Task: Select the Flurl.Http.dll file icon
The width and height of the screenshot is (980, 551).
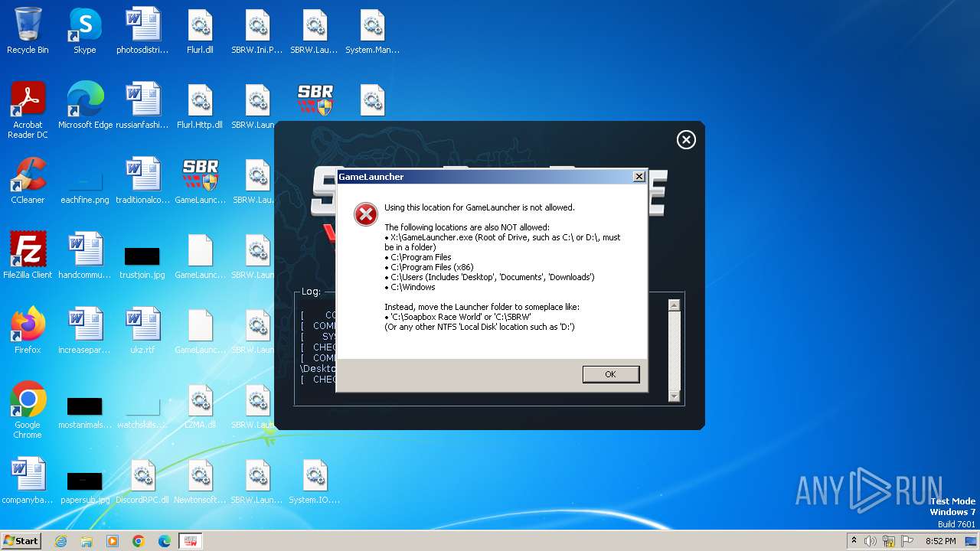Action: pos(200,106)
